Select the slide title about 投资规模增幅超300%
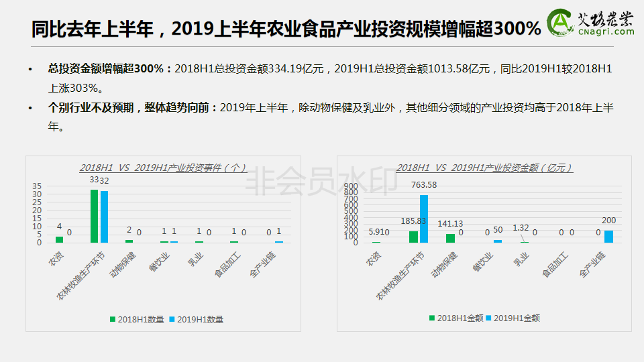The height and width of the screenshot is (362, 644). (286, 28)
